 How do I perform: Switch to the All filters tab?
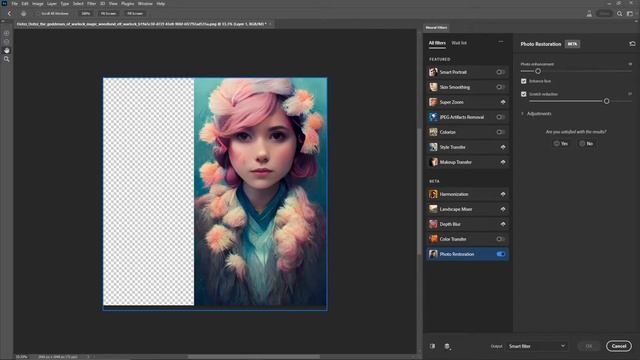[x=437, y=43]
